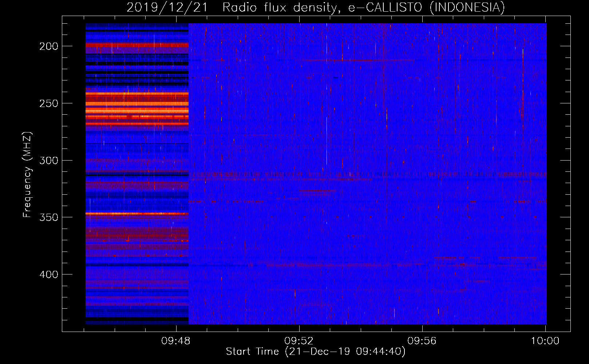Click the '09:56' time tick label
The height and width of the screenshot is (364, 589).
pos(422,341)
